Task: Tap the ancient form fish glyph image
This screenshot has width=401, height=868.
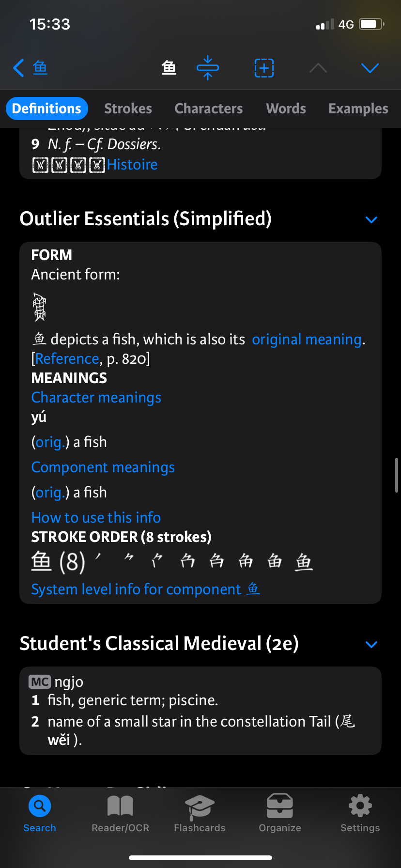Action: pos(39,307)
